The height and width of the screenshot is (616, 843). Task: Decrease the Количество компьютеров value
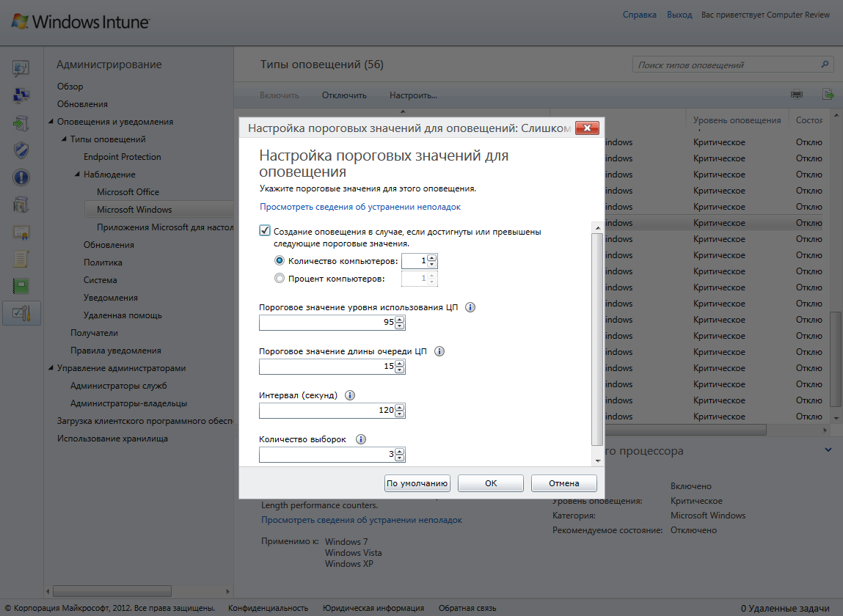(x=431, y=264)
